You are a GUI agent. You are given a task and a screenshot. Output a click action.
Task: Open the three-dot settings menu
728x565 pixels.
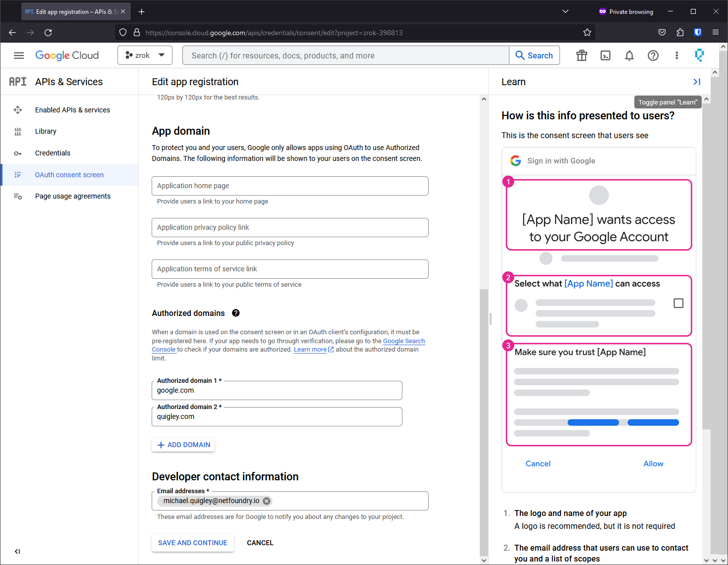[676, 55]
